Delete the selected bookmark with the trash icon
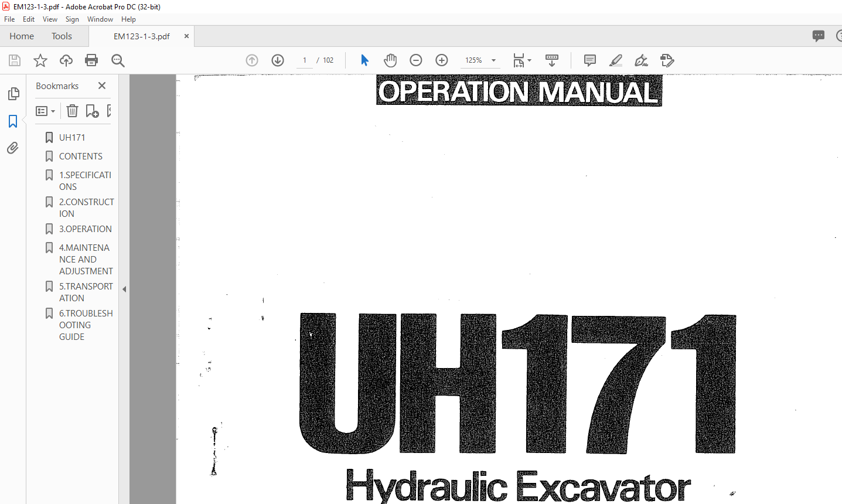This screenshot has width=842, height=504. tap(72, 111)
